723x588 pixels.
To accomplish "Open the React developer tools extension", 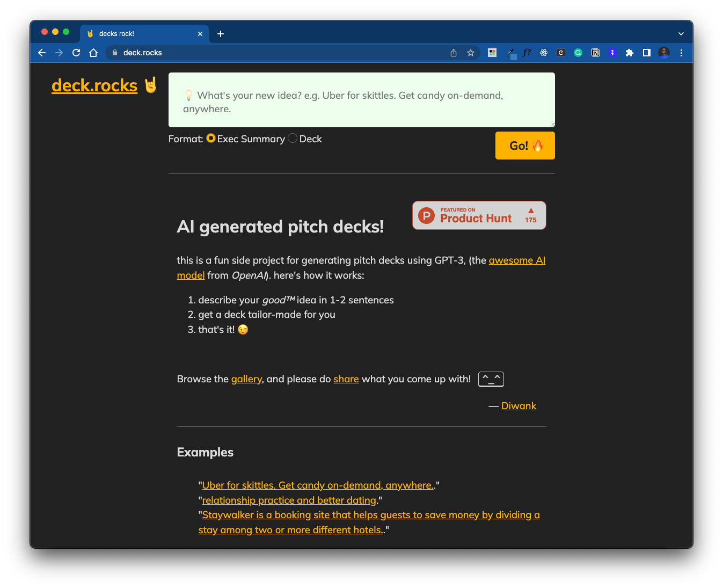I will [544, 53].
